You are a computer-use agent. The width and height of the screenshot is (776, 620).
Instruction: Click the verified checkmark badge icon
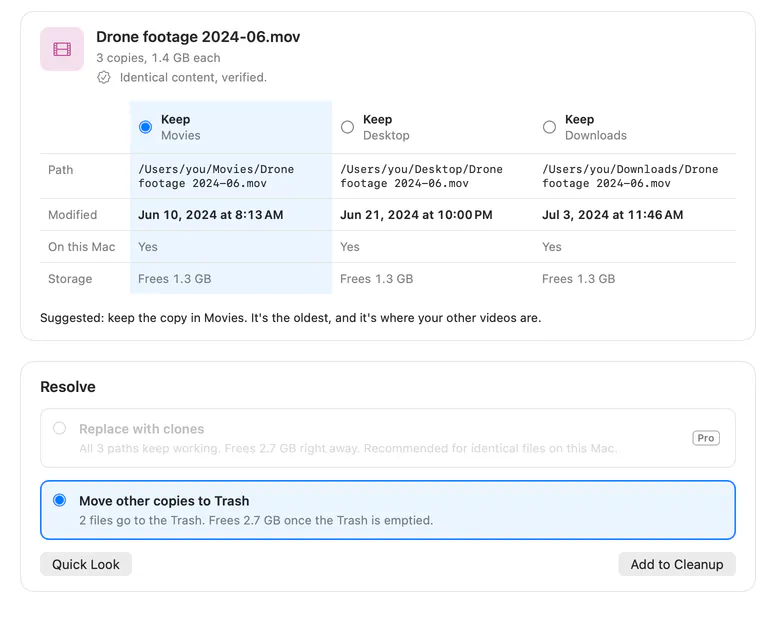pyautogui.click(x=104, y=78)
